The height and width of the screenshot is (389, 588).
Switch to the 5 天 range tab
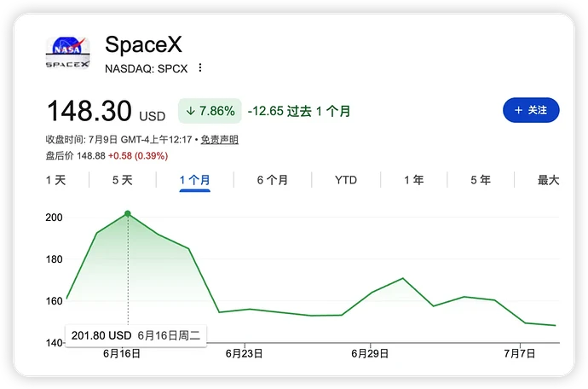123,180
